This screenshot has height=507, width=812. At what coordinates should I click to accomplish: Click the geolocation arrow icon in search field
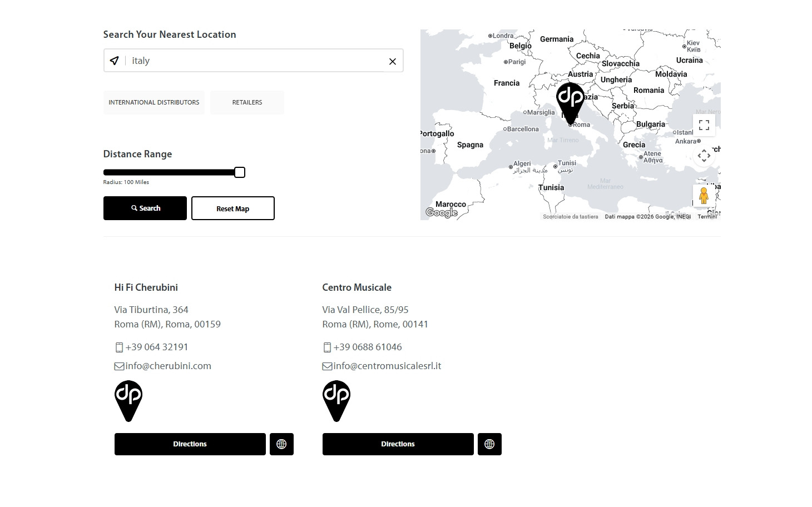coord(114,61)
